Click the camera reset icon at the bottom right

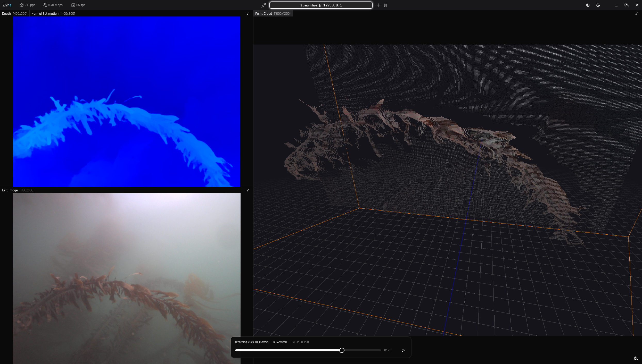636,358
